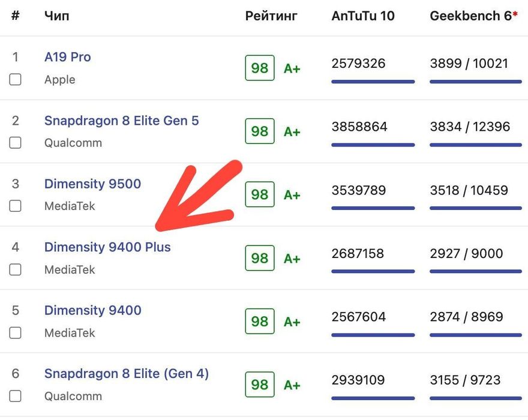Select the Snapdragon 8 Elite Gen 5 checkbox
Screen dimensions: 528x420
point(15,143)
